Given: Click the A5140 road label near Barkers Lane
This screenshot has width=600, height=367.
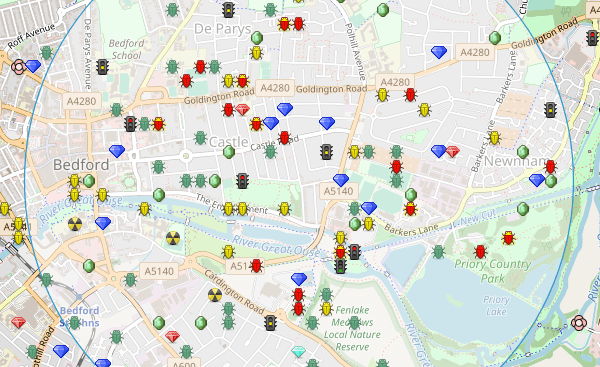Looking at the screenshot, I should point(339,191).
